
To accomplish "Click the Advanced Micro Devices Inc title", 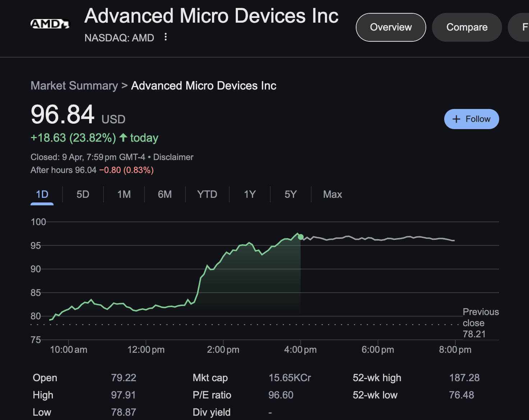I will click(x=211, y=16).
